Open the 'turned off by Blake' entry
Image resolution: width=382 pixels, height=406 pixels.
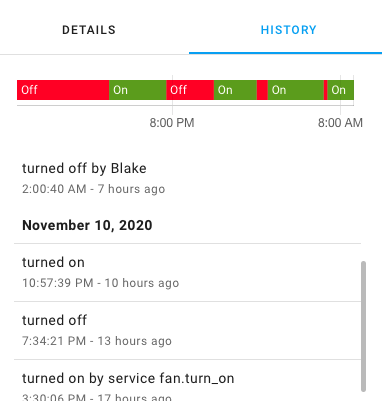(x=187, y=178)
